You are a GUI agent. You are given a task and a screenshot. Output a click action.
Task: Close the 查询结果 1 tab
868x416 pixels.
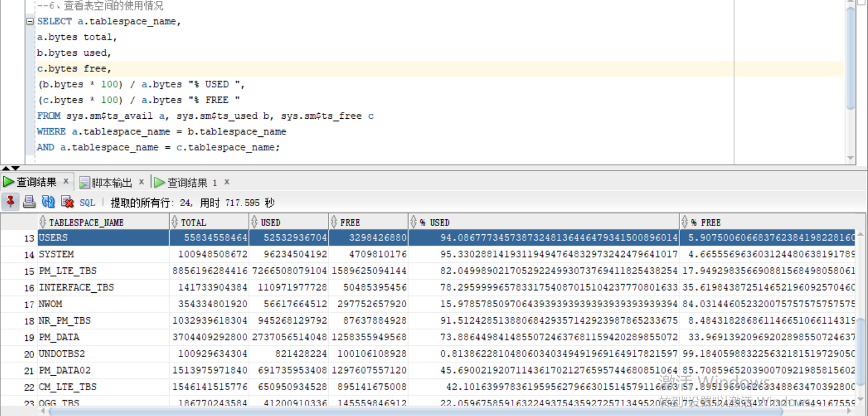[x=227, y=181]
